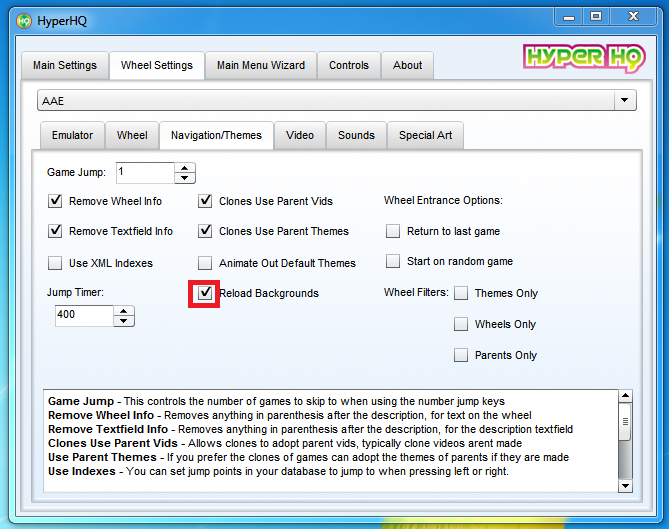Screen dimensions: 669x529
Task: Open the Sounds sub-tab
Action: point(356,135)
